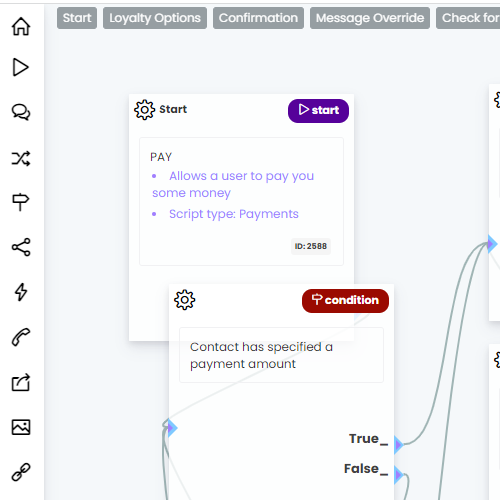
Task: Click the red condition badge button
Action: 345,301
